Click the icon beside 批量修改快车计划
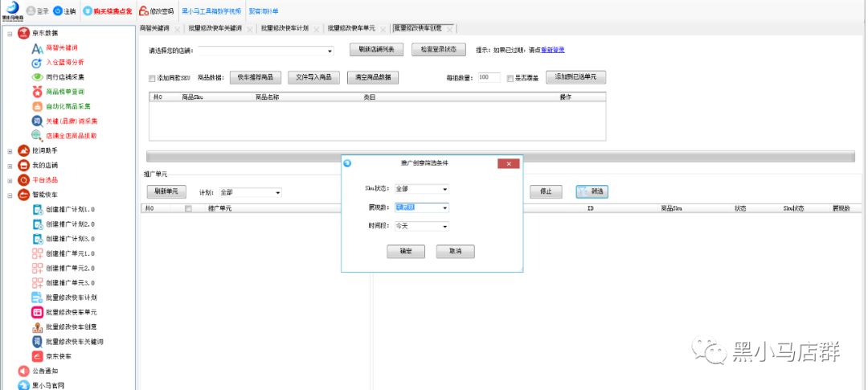The height and width of the screenshot is (390, 868). [37, 298]
